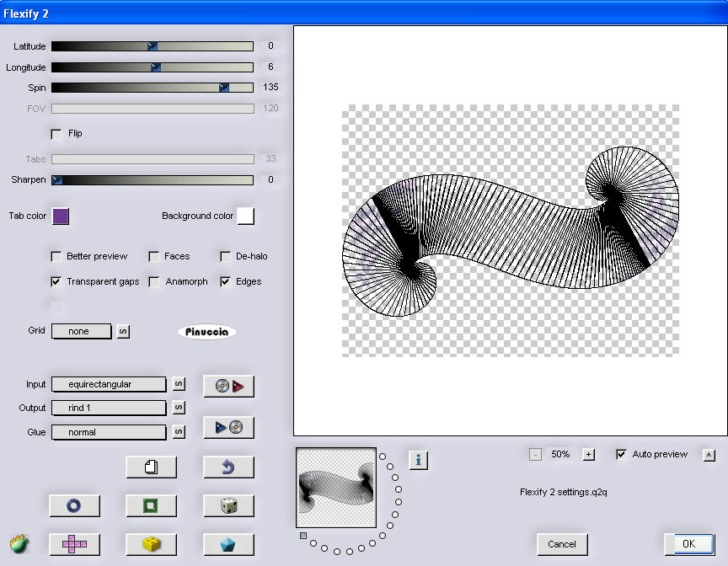Image resolution: width=728 pixels, height=566 pixels.
Task: Zoom out with the minus button
Action: 535,455
